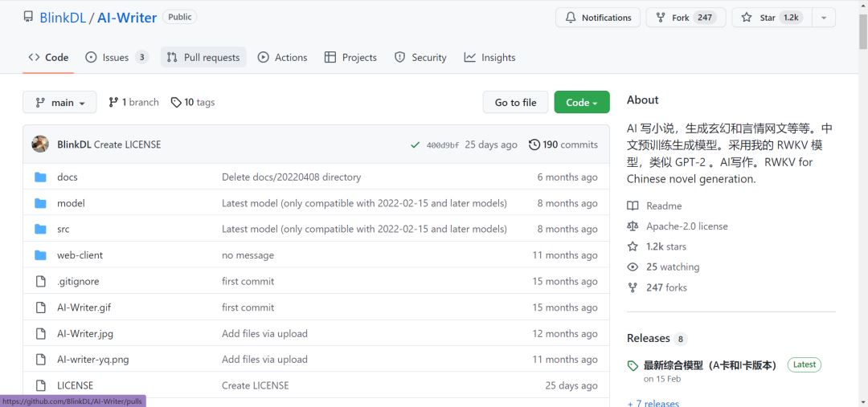Click the Go to file button
This screenshot has height=407, width=868.
tap(515, 102)
